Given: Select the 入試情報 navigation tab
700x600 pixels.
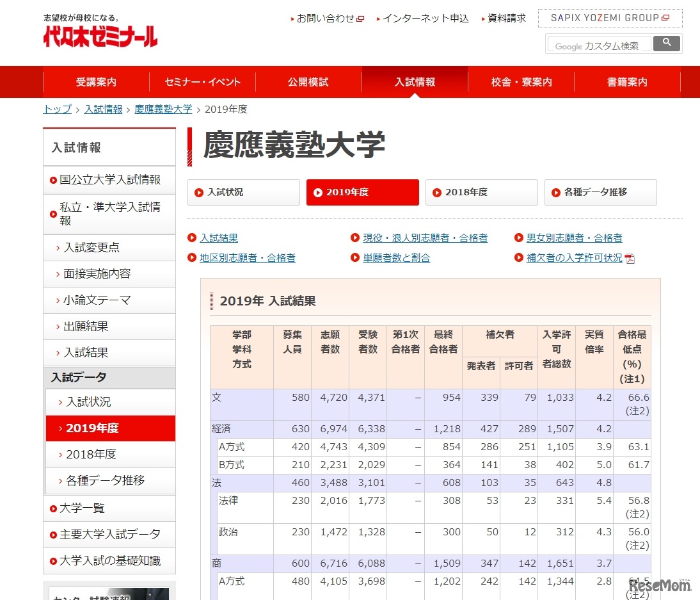Looking at the screenshot, I should click(x=415, y=82).
